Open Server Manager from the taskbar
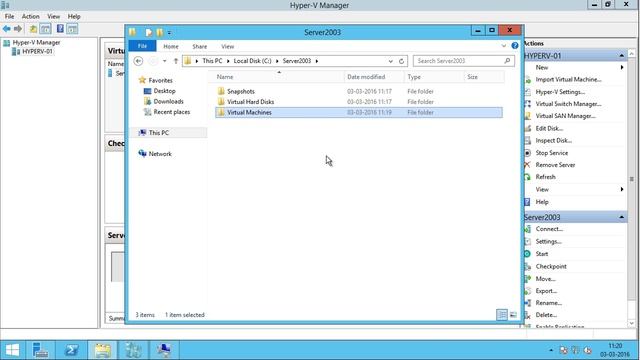The image size is (640, 360). tap(40, 350)
